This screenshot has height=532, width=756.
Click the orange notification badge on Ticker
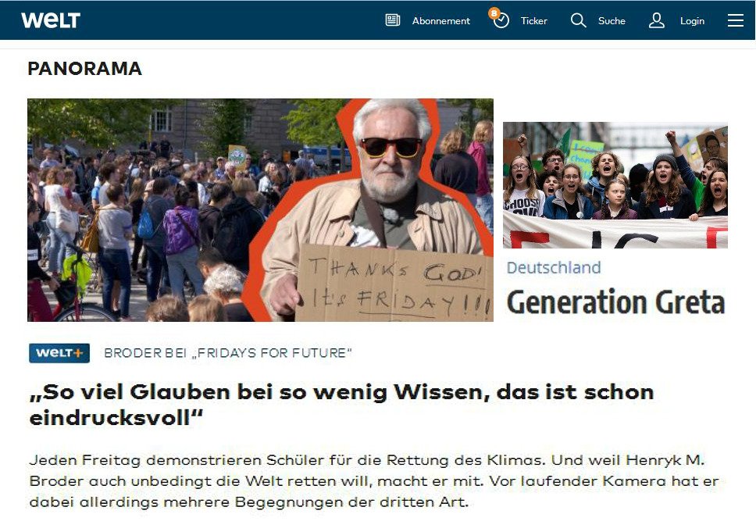coord(494,13)
